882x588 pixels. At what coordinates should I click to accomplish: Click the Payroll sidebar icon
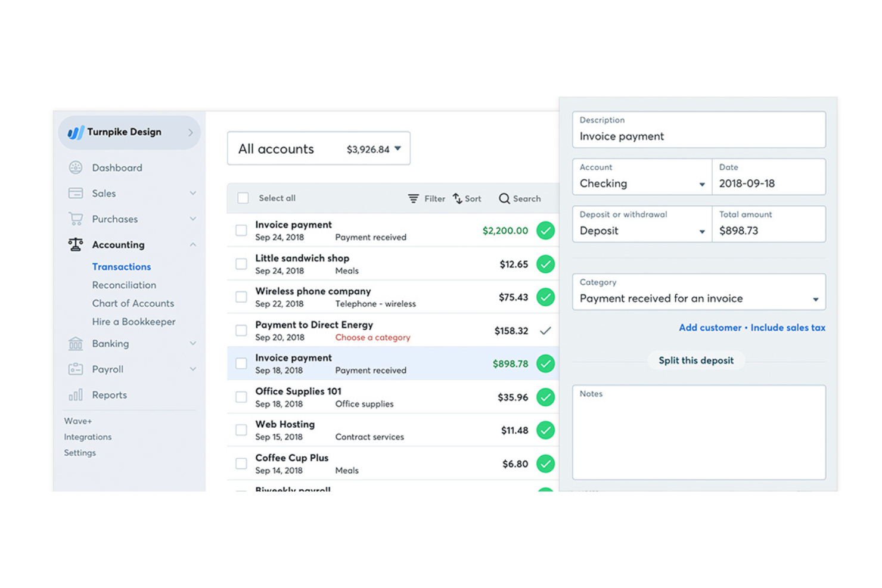pyautogui.click(x=76, y=369)
